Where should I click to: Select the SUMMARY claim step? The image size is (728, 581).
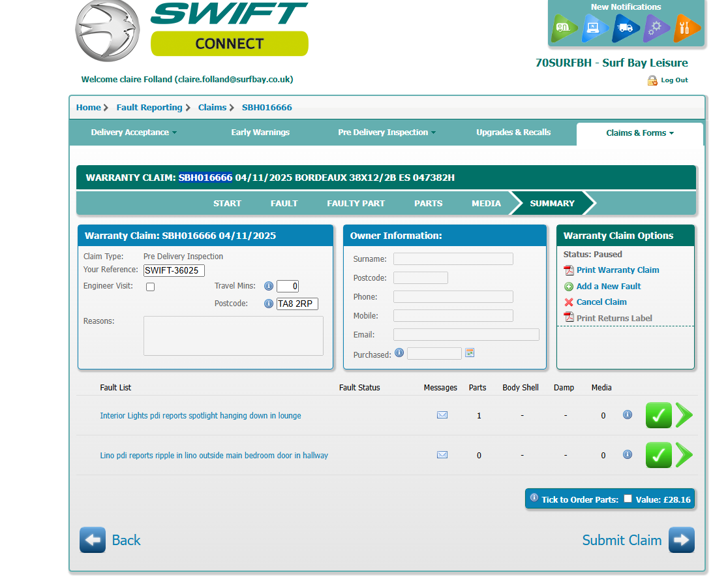click(x=552, y=204)
